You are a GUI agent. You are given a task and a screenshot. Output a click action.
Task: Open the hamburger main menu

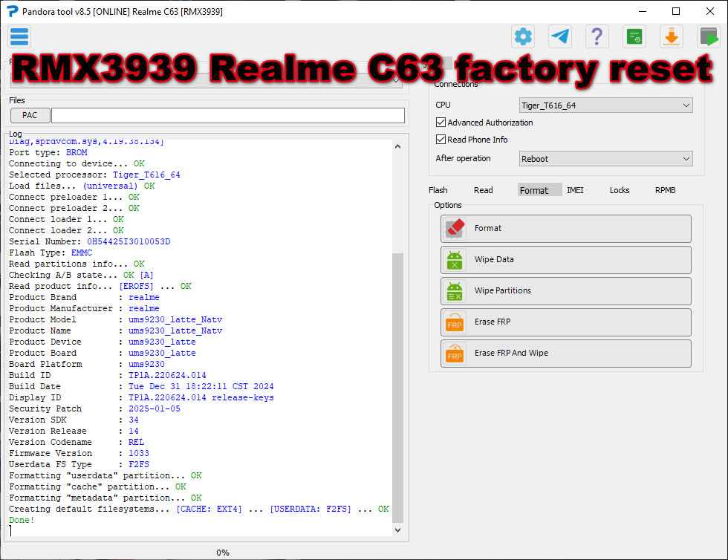pyautogui.click(x=19, y=36)
